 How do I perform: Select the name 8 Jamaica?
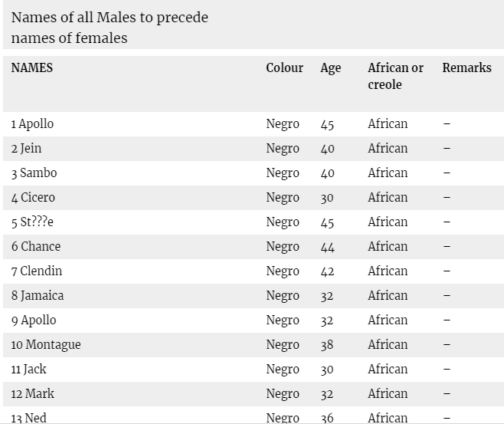point(38,296)
